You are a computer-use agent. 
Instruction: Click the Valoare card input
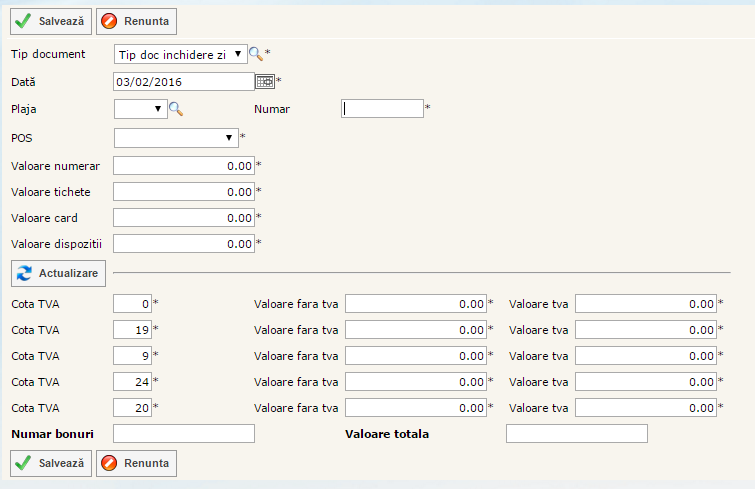coord(184,217)
